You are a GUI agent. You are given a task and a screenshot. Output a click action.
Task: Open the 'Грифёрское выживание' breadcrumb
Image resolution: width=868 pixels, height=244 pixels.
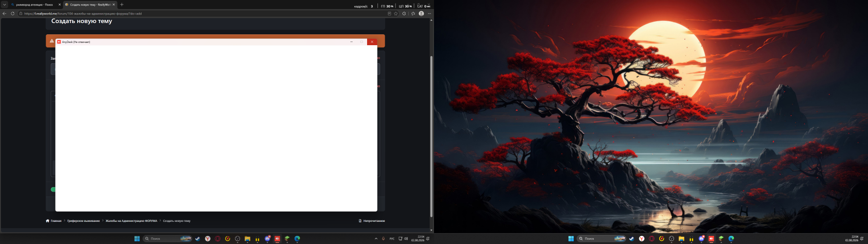pyautogui.click(x=84, y=221)
